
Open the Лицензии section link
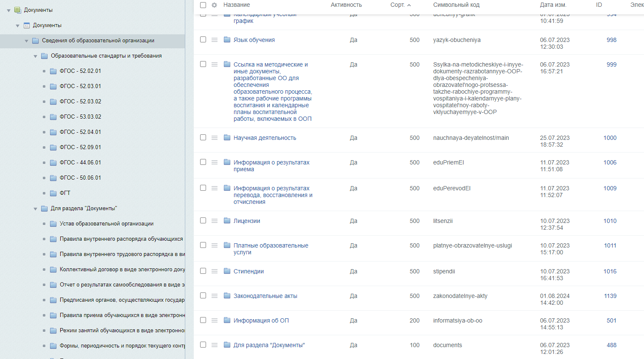click(x=247, y=221)
